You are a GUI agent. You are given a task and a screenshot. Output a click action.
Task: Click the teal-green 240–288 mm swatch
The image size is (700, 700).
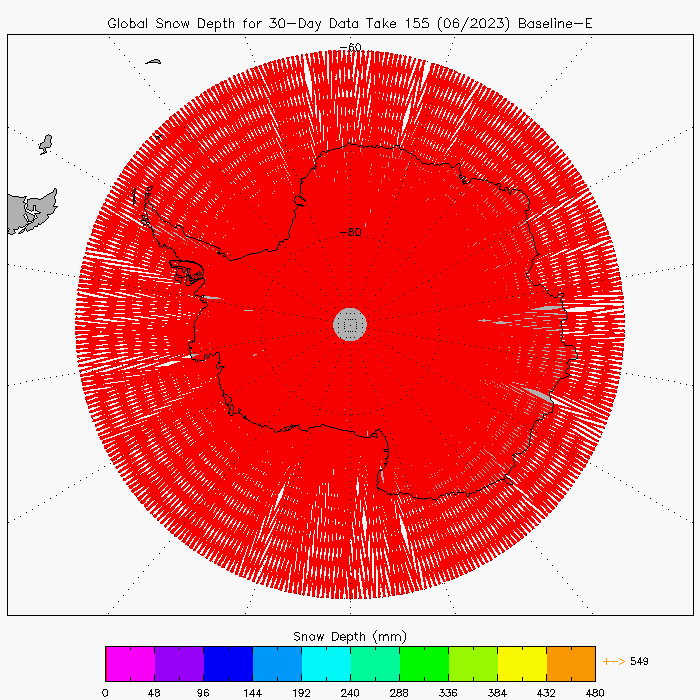375,663
